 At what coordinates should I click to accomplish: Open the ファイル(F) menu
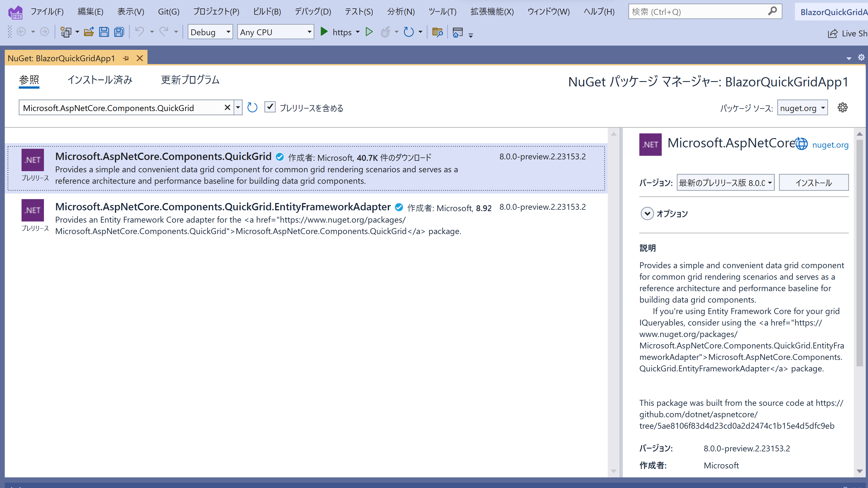(47, 12)
